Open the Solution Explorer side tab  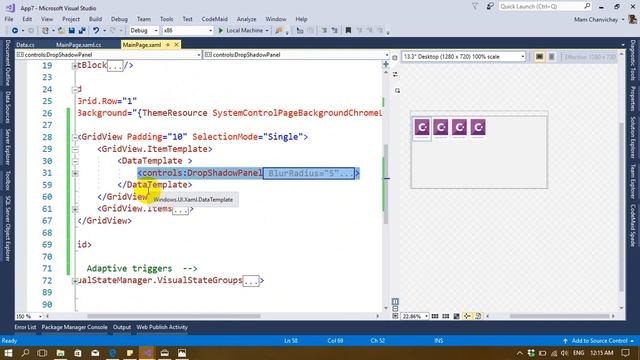pos(632,138)
